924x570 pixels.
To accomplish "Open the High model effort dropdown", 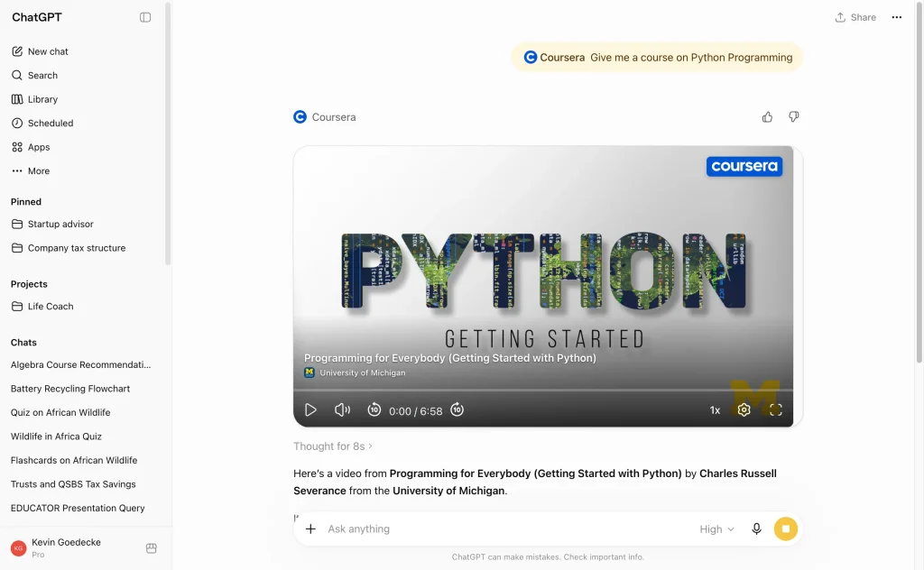I will 716,529.
